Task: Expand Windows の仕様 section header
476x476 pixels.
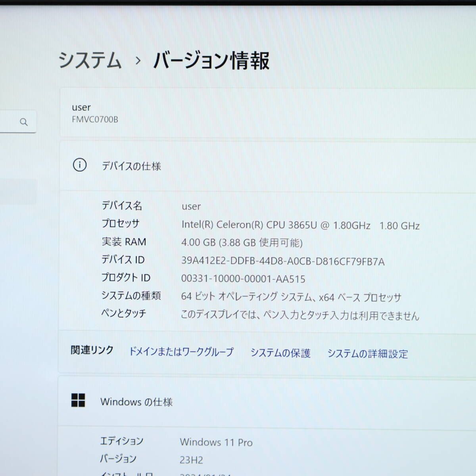Action: tap(267, 401)
